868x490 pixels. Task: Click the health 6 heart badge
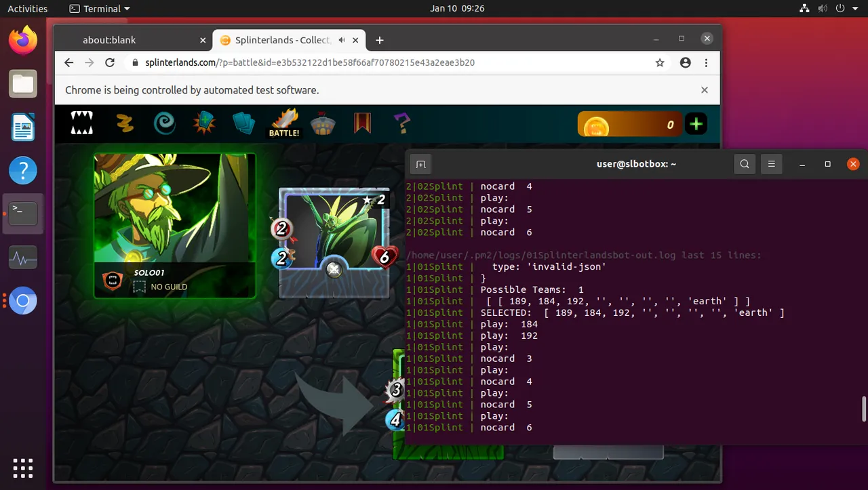384,257
